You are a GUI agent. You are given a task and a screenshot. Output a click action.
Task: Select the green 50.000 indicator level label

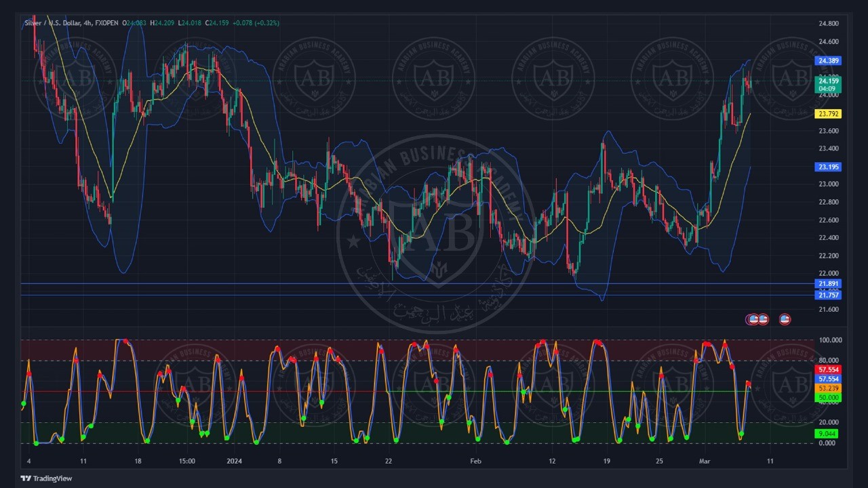[829, 398]
